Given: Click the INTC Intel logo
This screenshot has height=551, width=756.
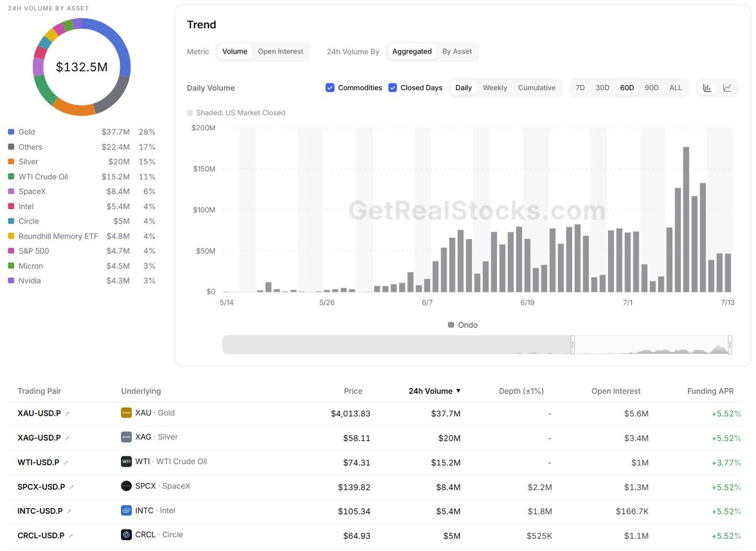Looking at the screenshot, I should 126,511.
